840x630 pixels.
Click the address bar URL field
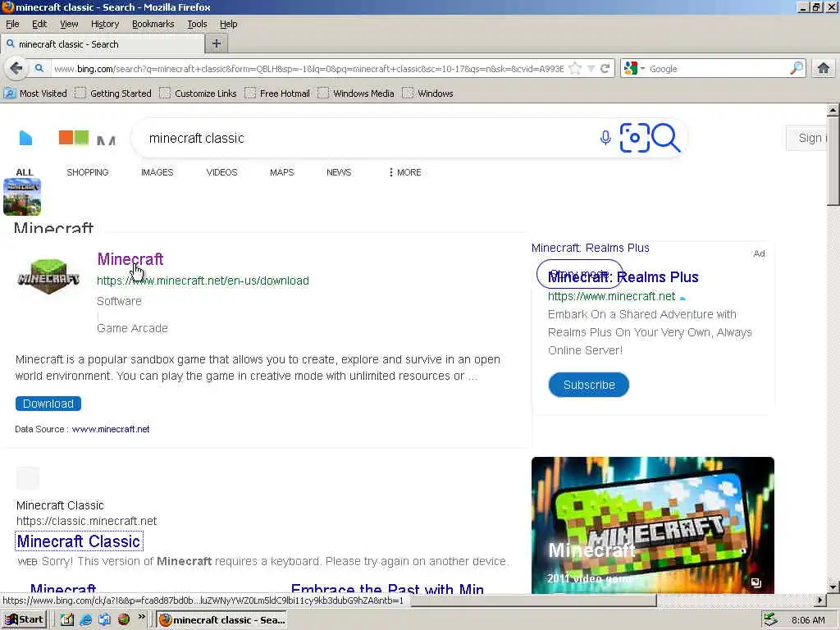pos(308,69)
